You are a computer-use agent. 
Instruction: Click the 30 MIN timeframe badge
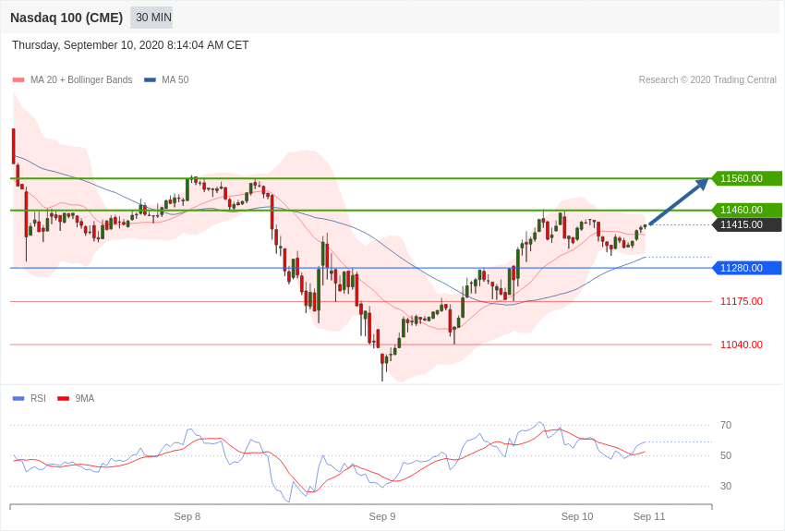click(152, 18)
